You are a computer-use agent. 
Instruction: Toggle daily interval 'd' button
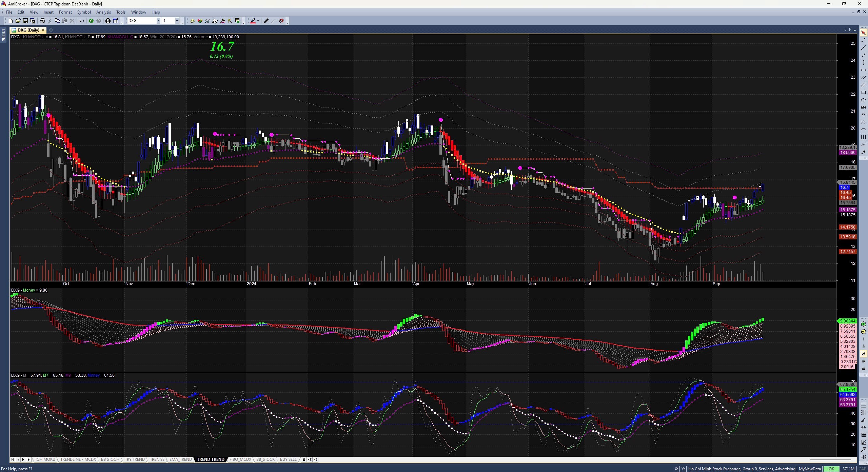point(864,354)
